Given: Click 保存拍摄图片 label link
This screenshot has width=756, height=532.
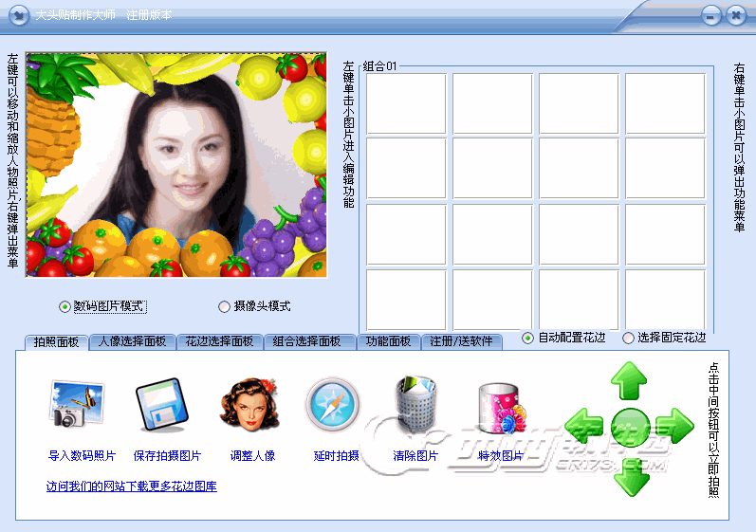Looking at the screenshot, I should pos(167,456).
